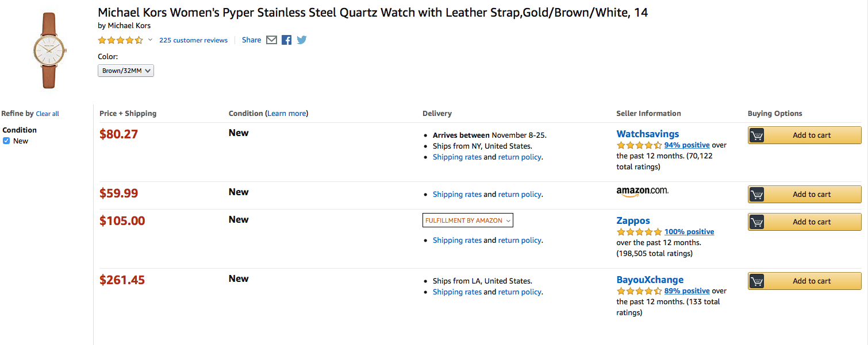Viewport: 868px width, 345px height.
Task: Share product via email envelope icon
Action: tap(272, 40)
